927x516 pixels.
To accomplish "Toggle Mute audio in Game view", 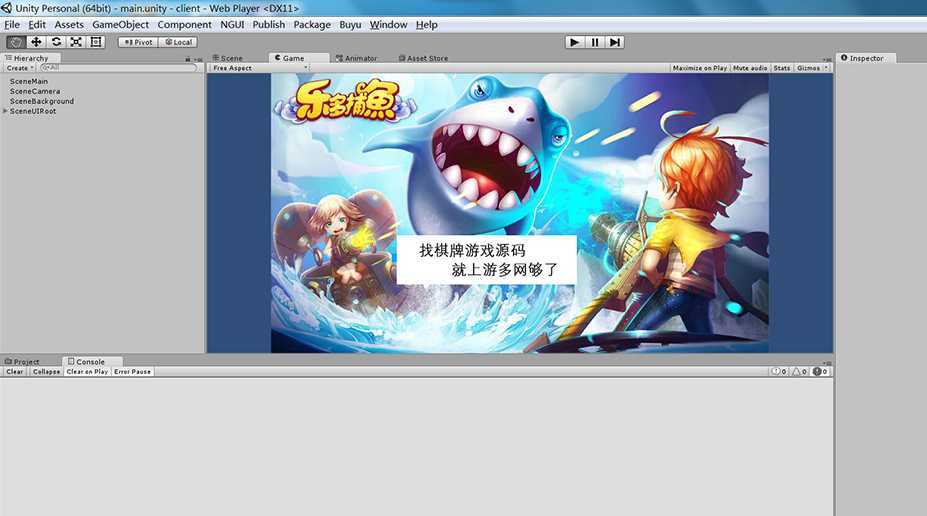I will click(750, 68).
